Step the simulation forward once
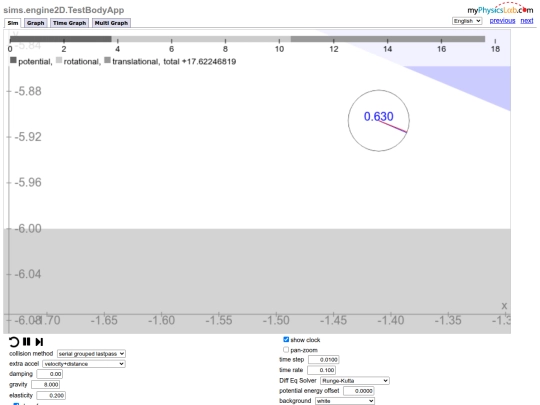 click(x=39, y=342)
